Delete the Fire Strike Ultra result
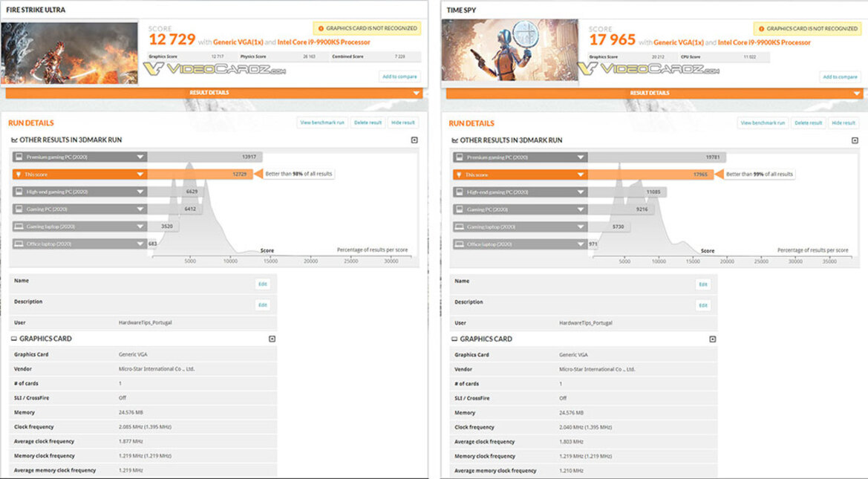This screenshot has width=868, height=479. click(x=368, y=123)
